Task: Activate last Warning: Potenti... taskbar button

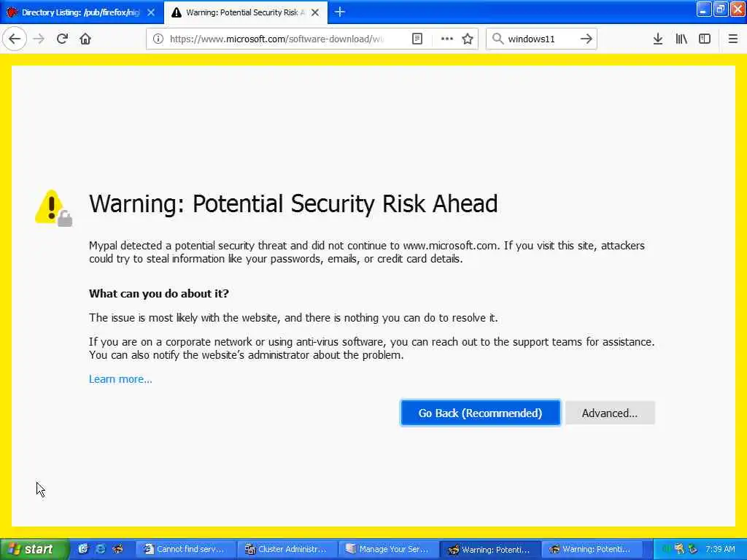Action: coord(591,550)
